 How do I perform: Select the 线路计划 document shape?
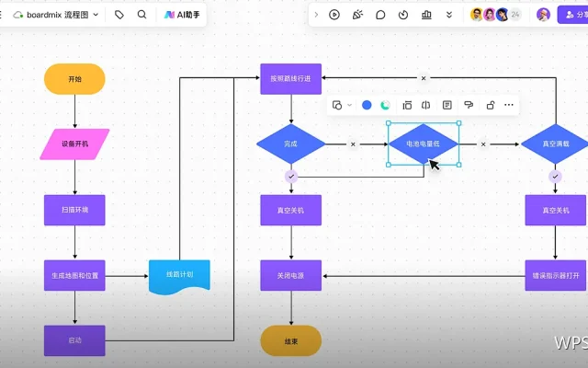pos(180,277)
